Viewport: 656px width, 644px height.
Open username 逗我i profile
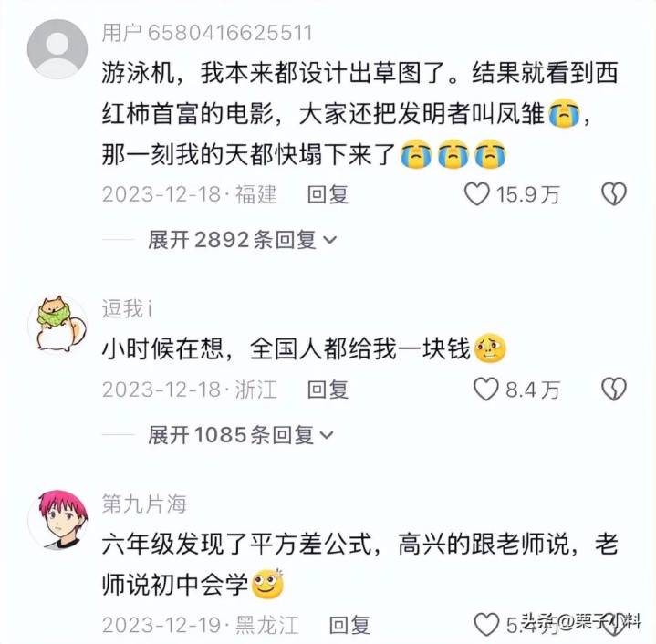[127, 308]
